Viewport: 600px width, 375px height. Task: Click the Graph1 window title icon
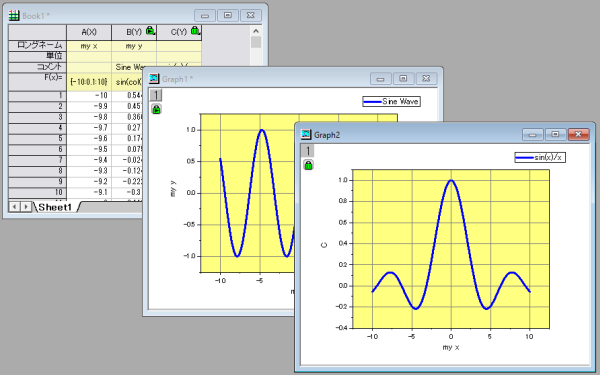(x=154, y=78)
